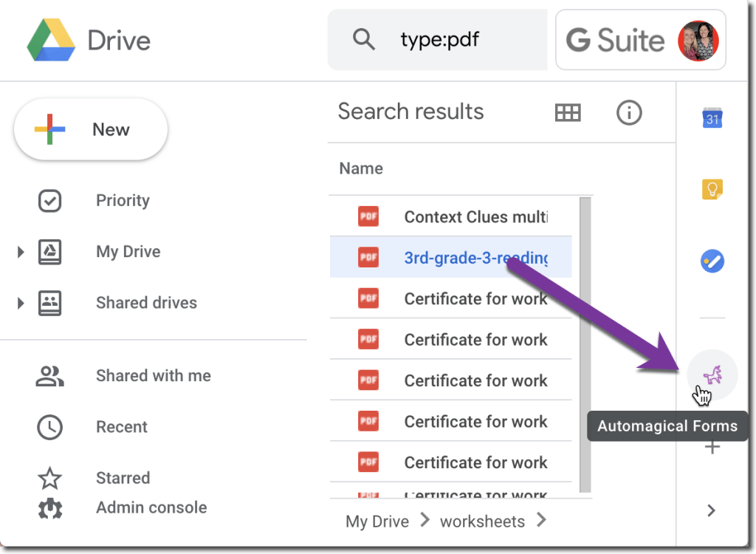Launch the Automagical Forms add-on
The height and width of the screenshot is (554, 756).
click(x=712, y=375)
